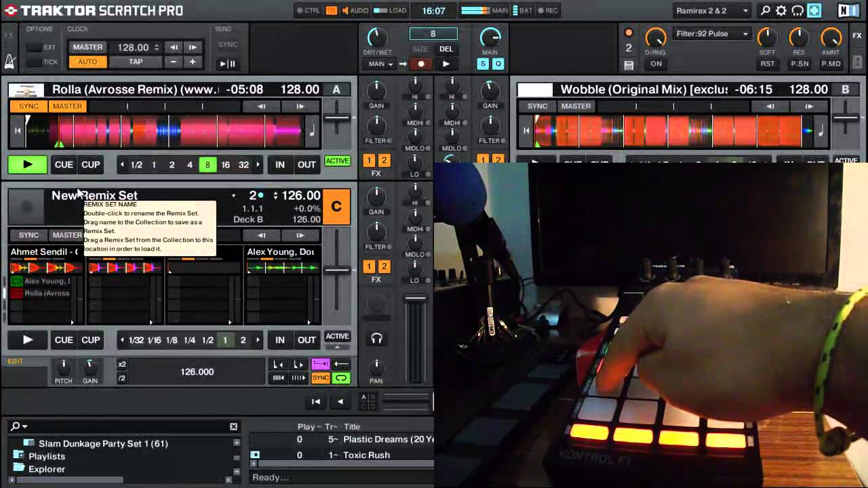Toggle MASTER on Deck A
This screenshot has width=868, height=488.
67,106
